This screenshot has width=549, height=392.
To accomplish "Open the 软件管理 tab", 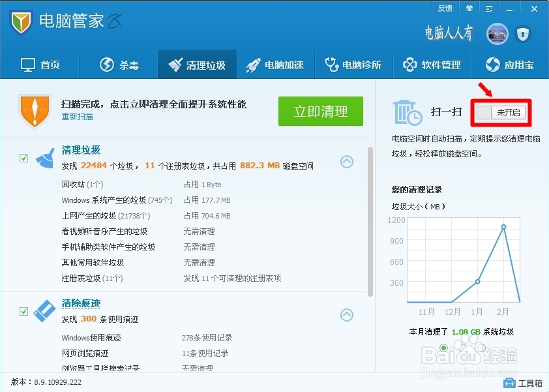I will pyautogui.click(x=432, y=65).
